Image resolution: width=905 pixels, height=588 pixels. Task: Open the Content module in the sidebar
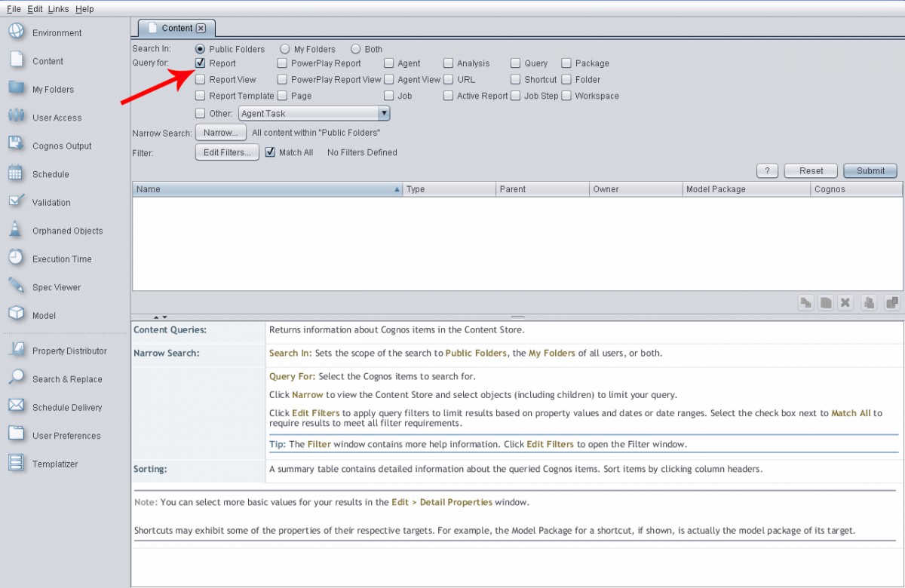pos(36,61)
